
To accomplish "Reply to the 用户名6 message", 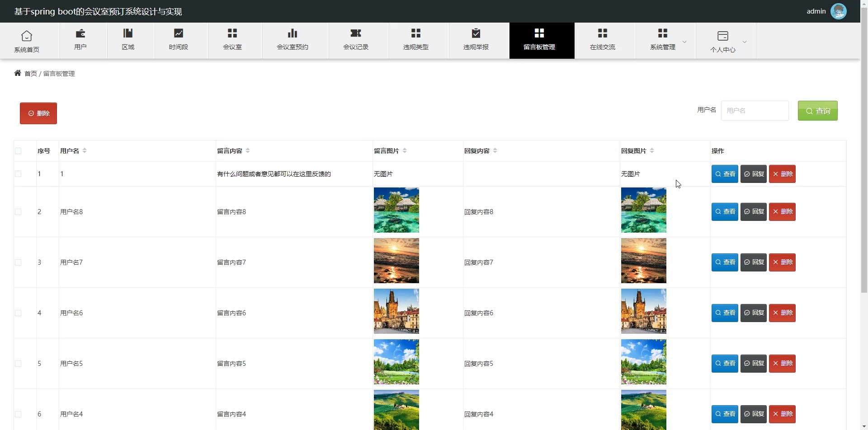I will (754, 313).
